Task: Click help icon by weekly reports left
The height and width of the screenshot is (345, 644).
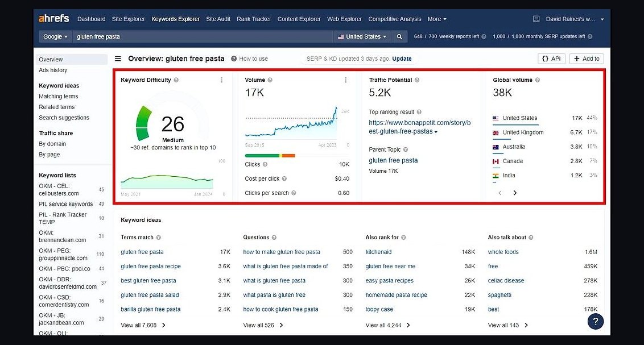Action: 484,36
